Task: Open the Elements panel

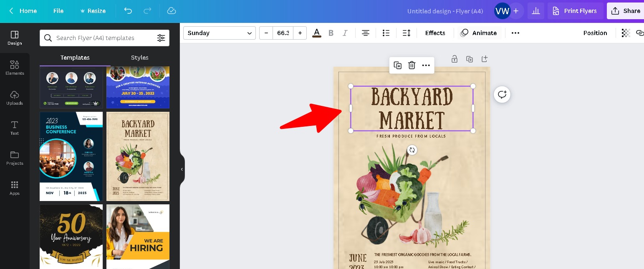Action: [x=15, y=68]
